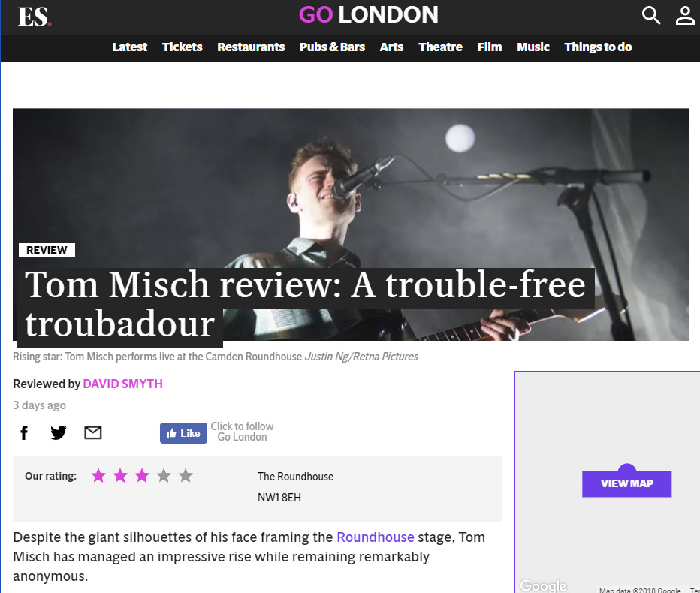
Task: Open author David Smyth's link
Action: point(122,384)
